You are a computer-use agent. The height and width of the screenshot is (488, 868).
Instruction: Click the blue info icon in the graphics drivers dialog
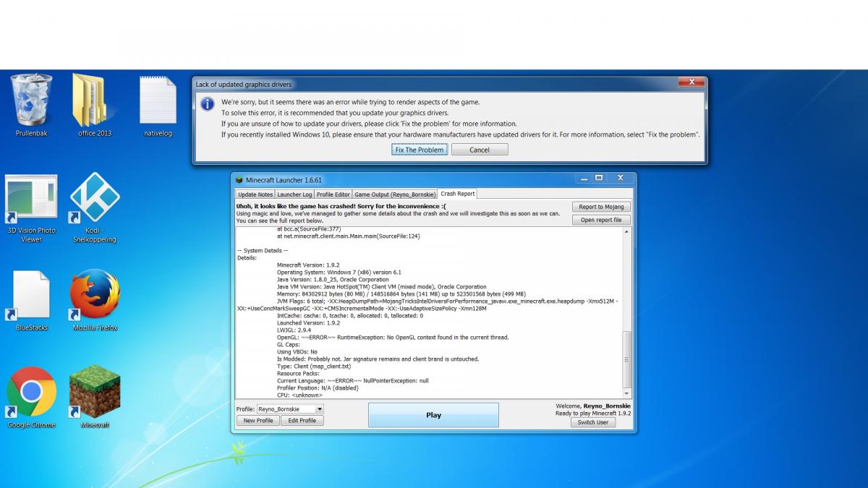coord(207,103)
